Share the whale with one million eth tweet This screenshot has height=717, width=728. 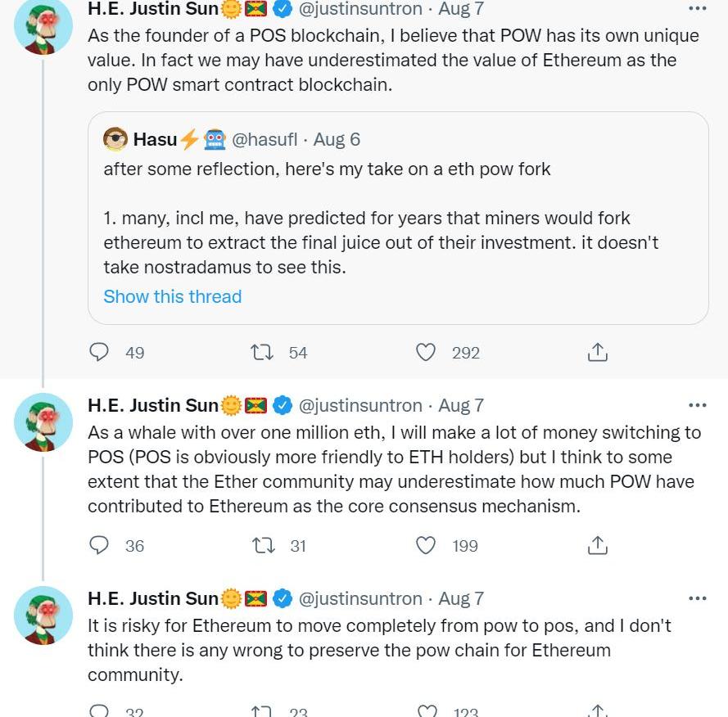pyautogui.click(x=598, y=545)
